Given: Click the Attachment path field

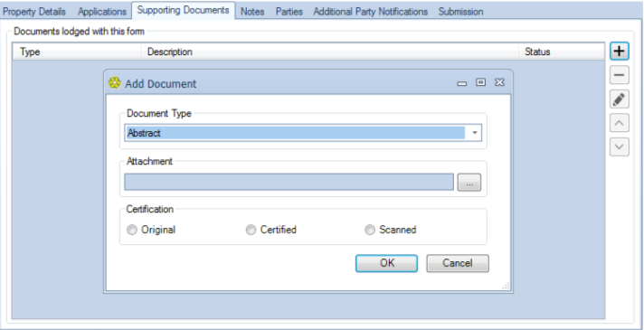Looking at the screenshot, I should pos(289,182).
